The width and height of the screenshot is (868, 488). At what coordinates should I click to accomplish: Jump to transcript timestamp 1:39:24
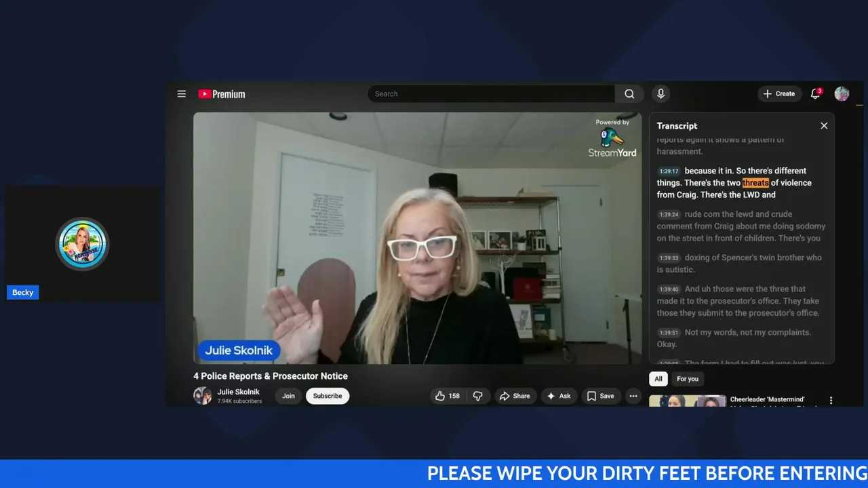[x=669, y=215]
